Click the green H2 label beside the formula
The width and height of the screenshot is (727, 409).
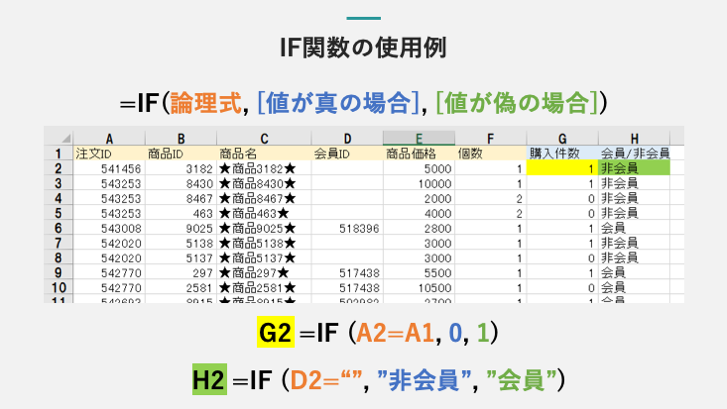tap(209, 379)
